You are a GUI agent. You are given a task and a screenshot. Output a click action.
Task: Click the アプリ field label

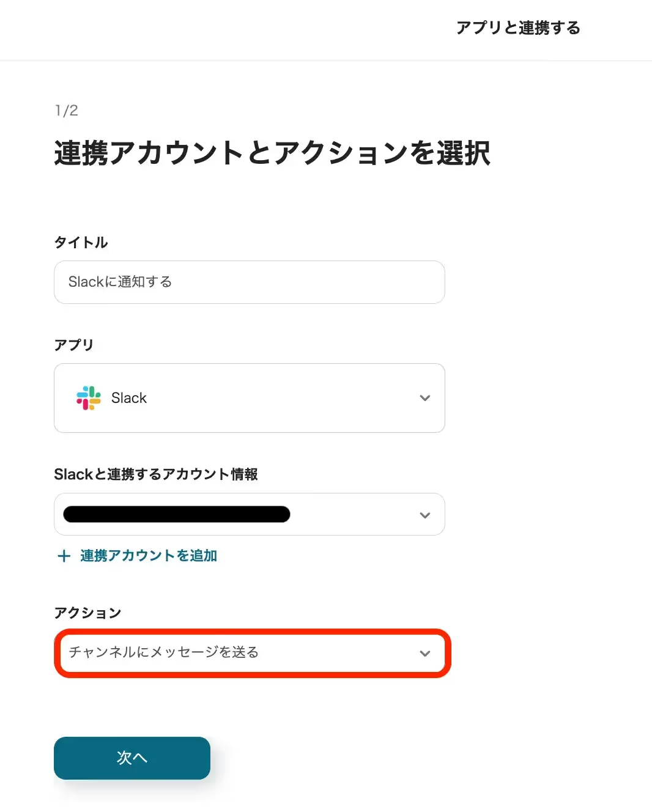pos(73,345)
